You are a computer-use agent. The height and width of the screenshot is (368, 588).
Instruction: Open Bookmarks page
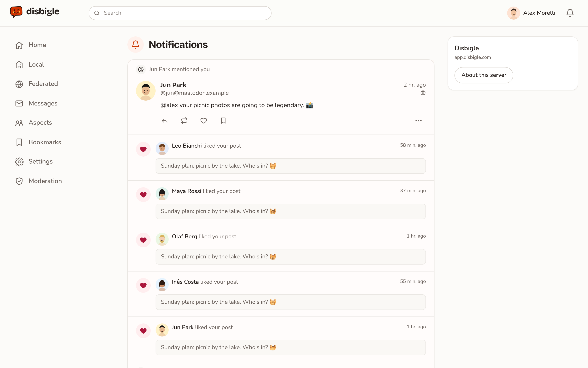tap(38, 142)
